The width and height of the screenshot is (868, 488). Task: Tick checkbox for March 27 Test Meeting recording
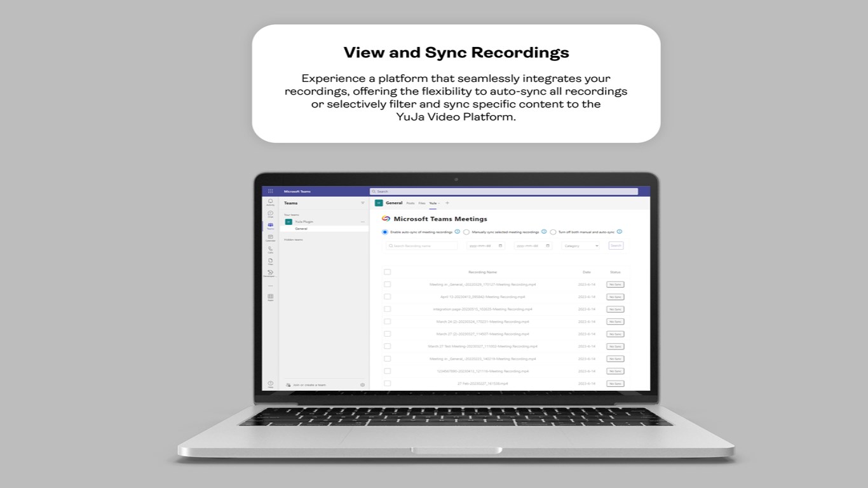coord(388,346)
